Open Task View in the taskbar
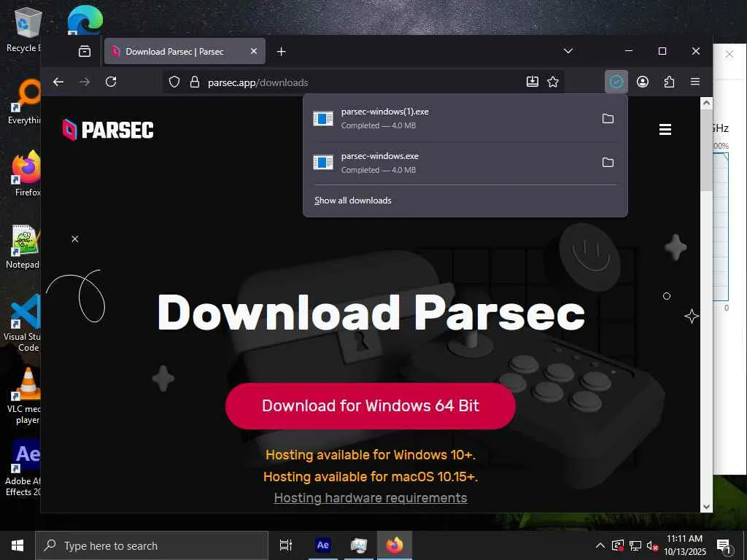747x560 pixels. (286, 545)
